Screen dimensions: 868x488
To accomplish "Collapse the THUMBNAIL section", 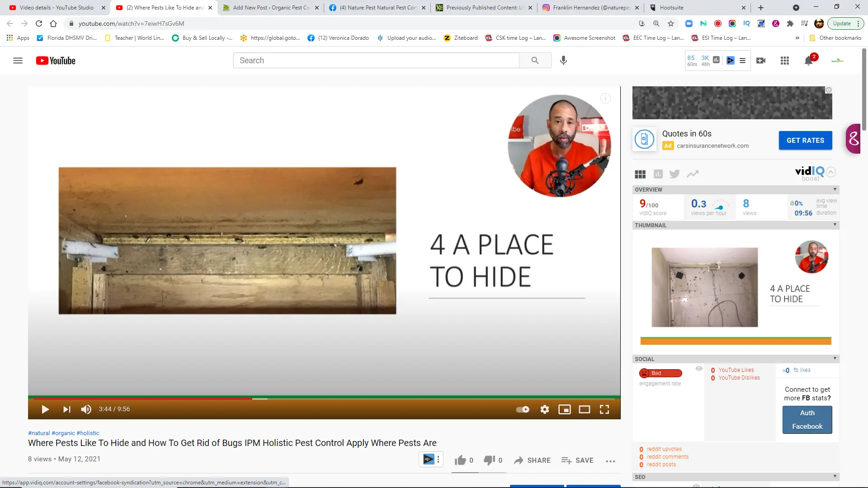I will pos(835,225).
